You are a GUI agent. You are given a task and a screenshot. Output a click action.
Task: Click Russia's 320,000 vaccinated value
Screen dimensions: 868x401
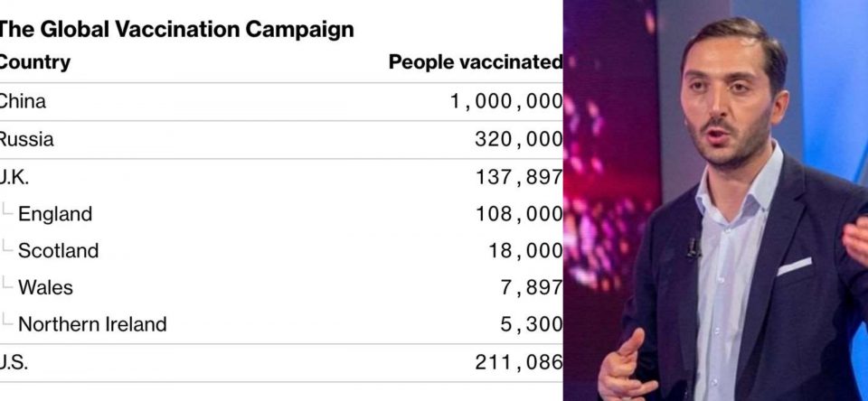(x=519, y=139)
